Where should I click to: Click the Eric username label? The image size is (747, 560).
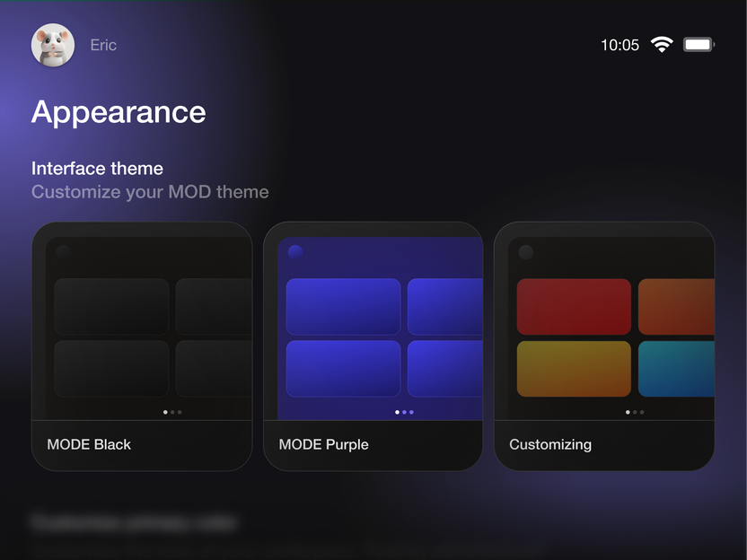coord(102,45)
